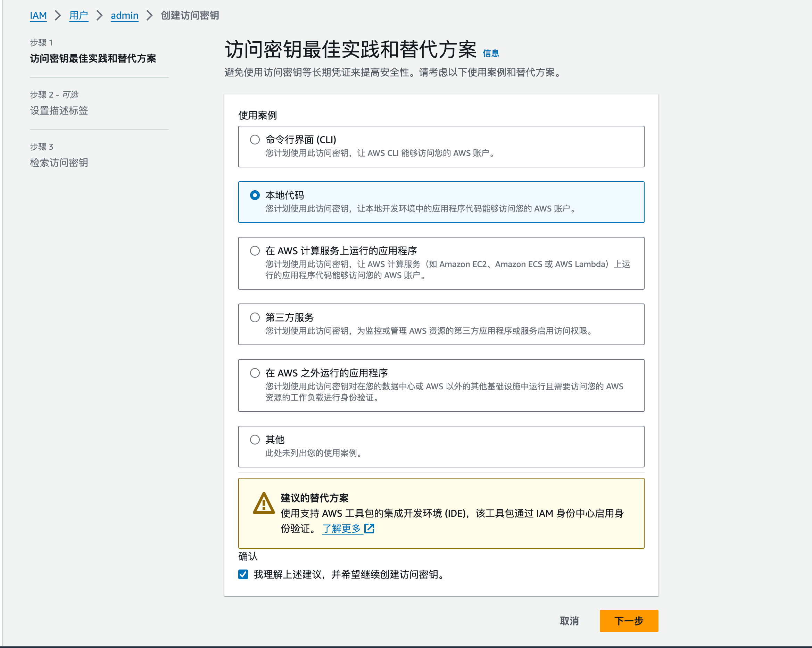Screen dimensions: 812x648
Task: Select 其他 use case radio
Action: pyautogui.click(x=255, y=439)
